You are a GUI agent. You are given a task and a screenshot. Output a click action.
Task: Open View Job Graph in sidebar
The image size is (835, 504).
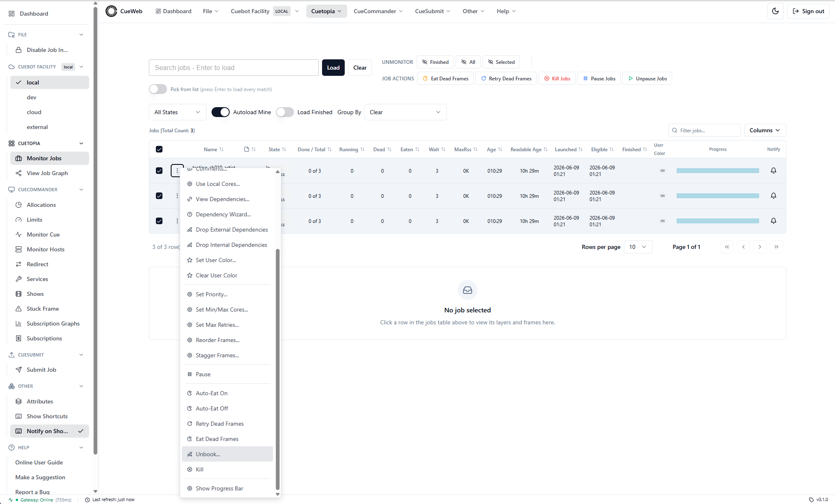tap(49, 173)
